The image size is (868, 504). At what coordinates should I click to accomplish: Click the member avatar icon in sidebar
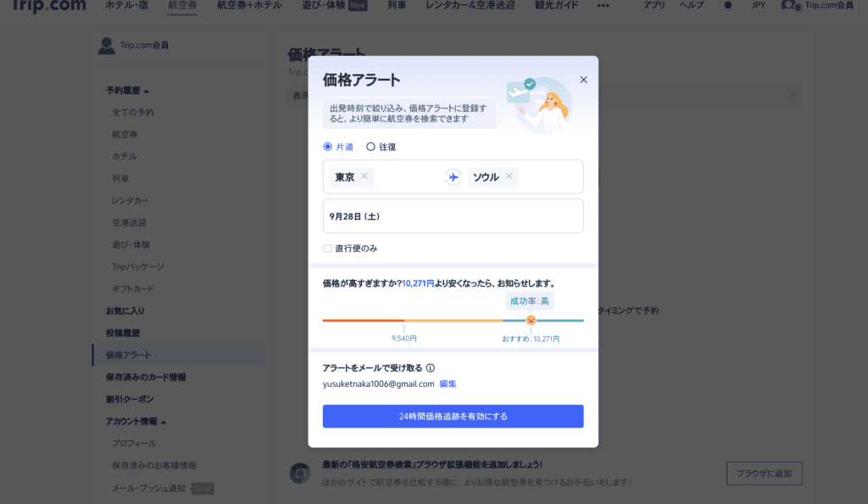(x=106, y=46)
